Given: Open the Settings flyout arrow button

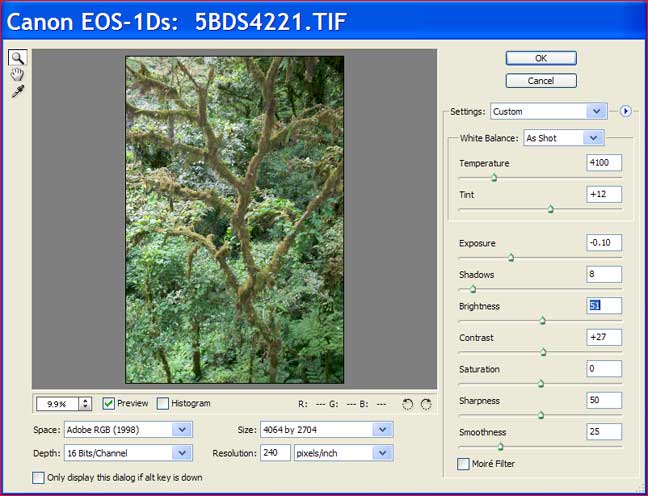Looking at the screenshot, I should [x=626, y=111].
